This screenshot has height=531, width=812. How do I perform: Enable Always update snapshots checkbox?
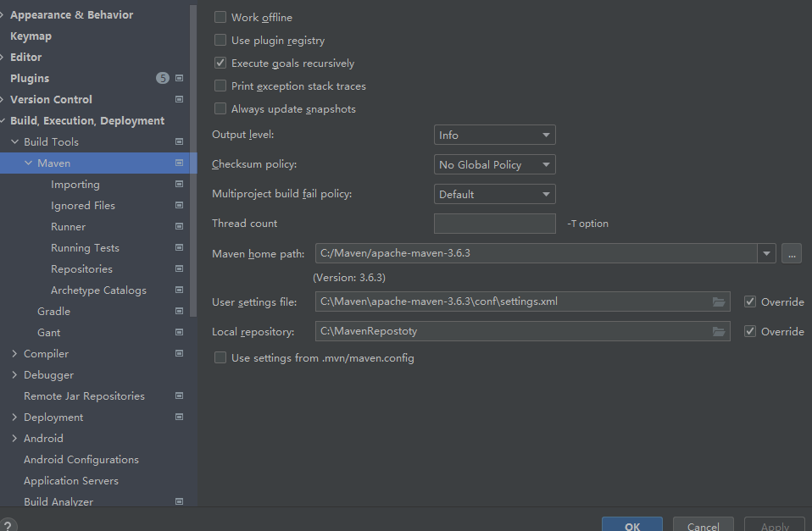click(220, 108)
